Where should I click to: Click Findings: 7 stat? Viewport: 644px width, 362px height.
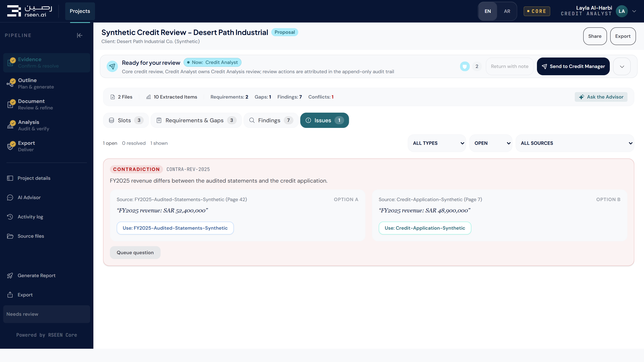[290, 97]
